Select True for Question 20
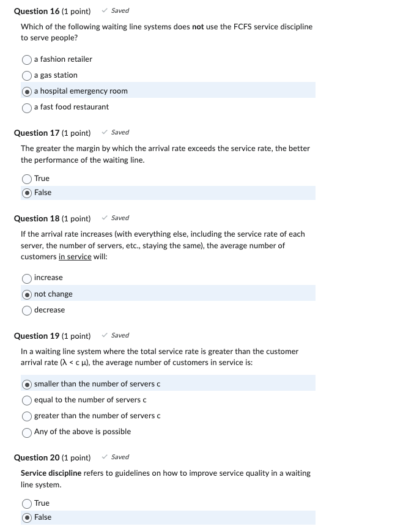Viewport: 395px width, 532px height. tap(27, 503)
